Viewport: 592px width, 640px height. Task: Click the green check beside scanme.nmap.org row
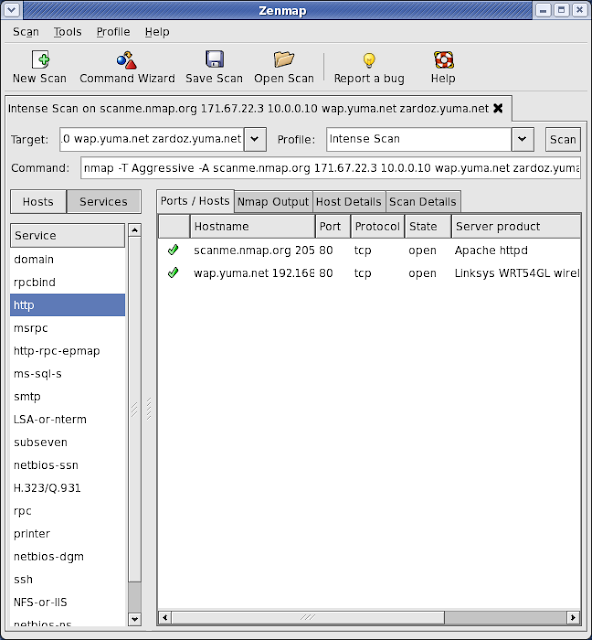[173, 249]
